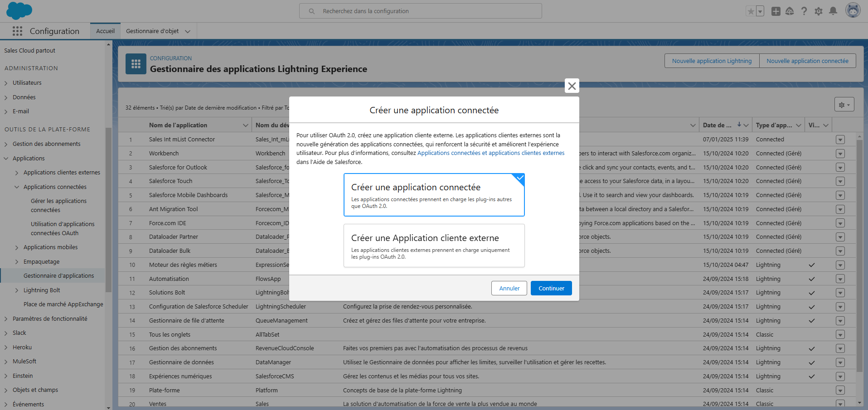Click Nouvelle application Lightning button
The image size is (868, 410).
point(712,61)
